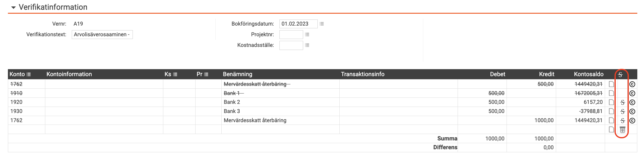Image resolution: width=644 pixels, height=159 pixels.
Task: Open the Projektnr list picker icon
Action: 307,35
